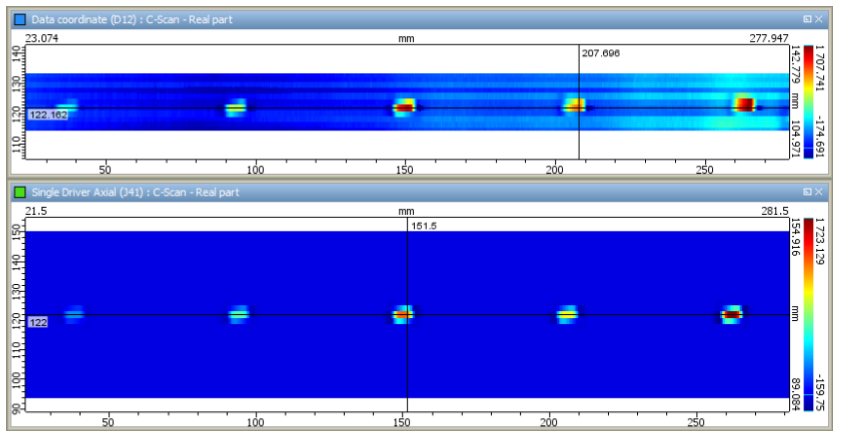
Task: Click the 21.5 axis start value
Action: 36,211
